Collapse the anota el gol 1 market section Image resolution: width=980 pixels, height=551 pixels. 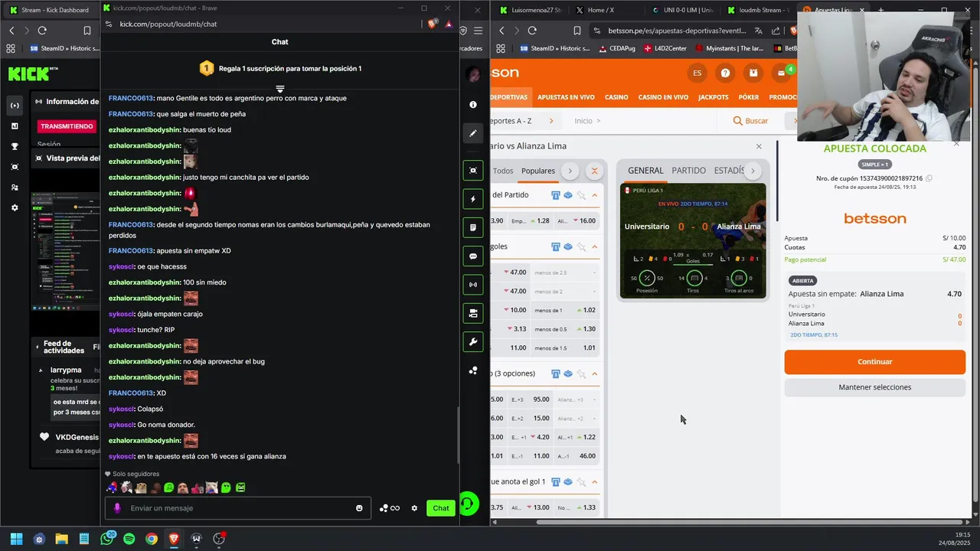point(594,481)
